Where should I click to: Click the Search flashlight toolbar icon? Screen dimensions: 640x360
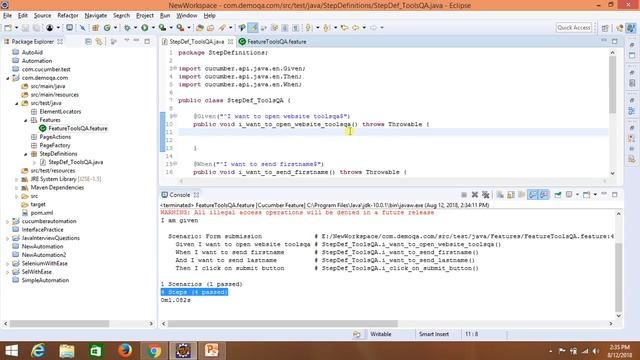point(222,28)
